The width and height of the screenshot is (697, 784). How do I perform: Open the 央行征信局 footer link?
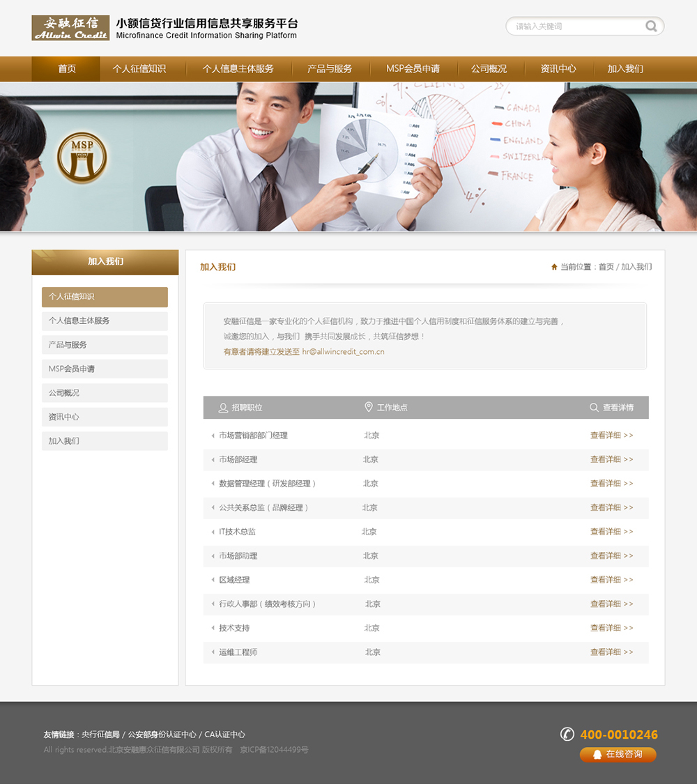[100, 735]
